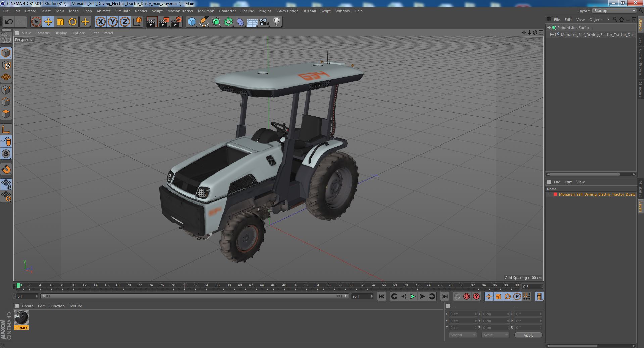Expand the Objects menu overflow arrow
Viewport: 644px width, 348px height.
[x=608, y=20]
